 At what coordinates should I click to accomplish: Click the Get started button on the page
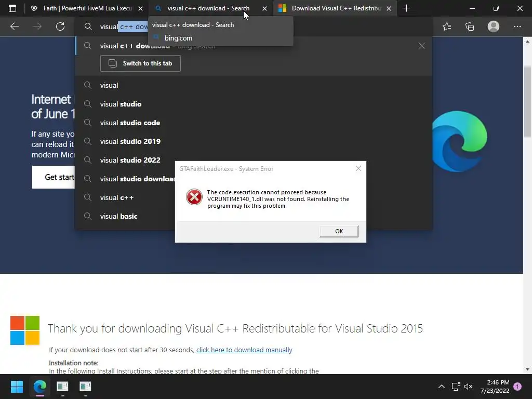(x=54, y=177)
